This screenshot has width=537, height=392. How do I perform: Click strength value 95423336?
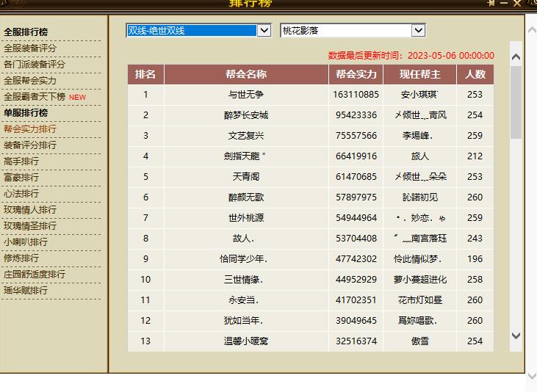click(356, 115)
